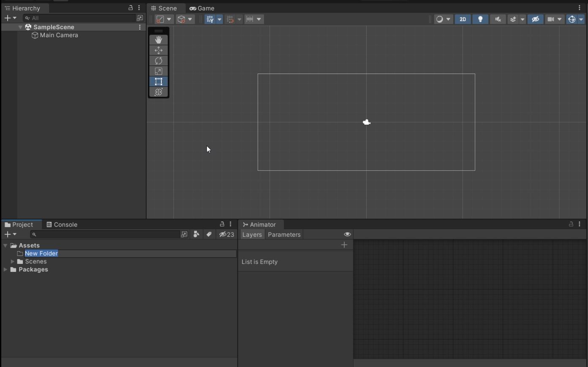The height and width of the screenshot is (367, 588).
Task: Open the Hierarchy create plus dropdown
Action: pyautogui.click(x=10, y=18)
